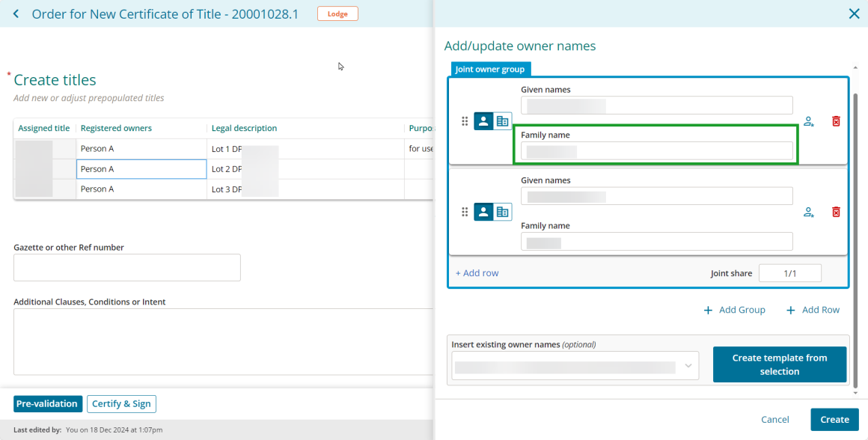Click the person-star icon for the second owner
The image size is (868, 440).
tap(809, 212)
